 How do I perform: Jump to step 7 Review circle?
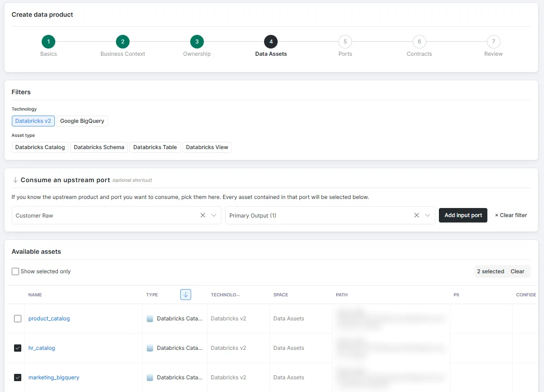(493, 42)
